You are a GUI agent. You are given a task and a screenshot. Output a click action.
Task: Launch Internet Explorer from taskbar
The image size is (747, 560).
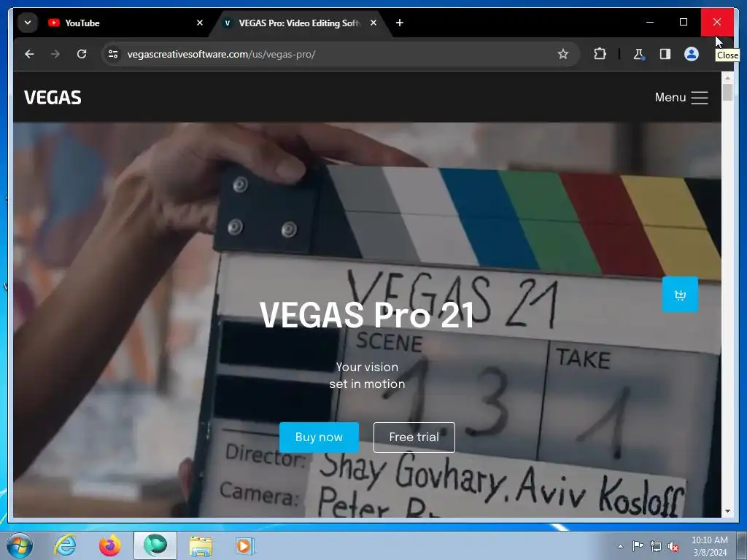pyautogui.click(x=65, y=545)
